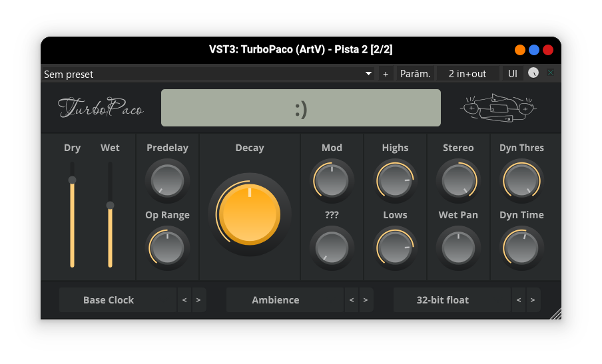Open the 32-bit float selector
Viewport: 602px width, 364px height.
443,300
